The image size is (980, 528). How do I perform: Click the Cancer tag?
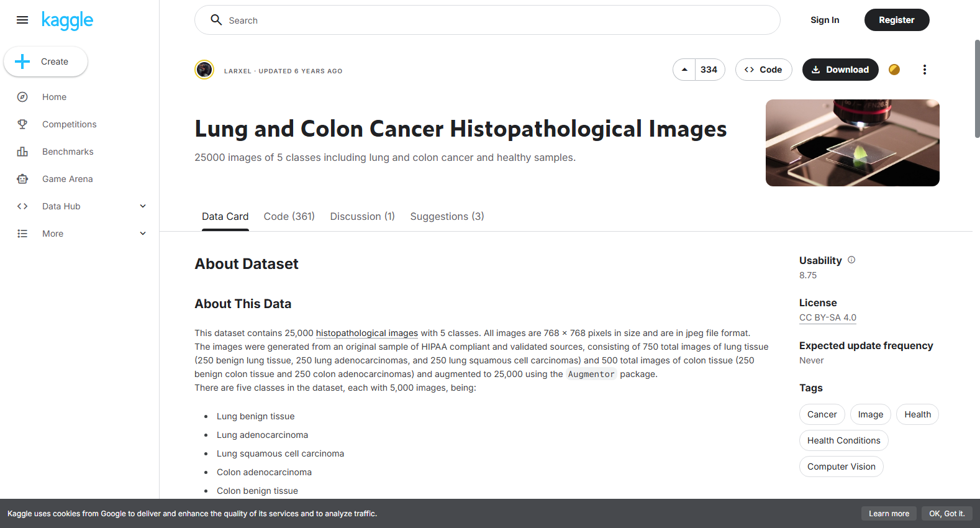[x=822, y=414]
